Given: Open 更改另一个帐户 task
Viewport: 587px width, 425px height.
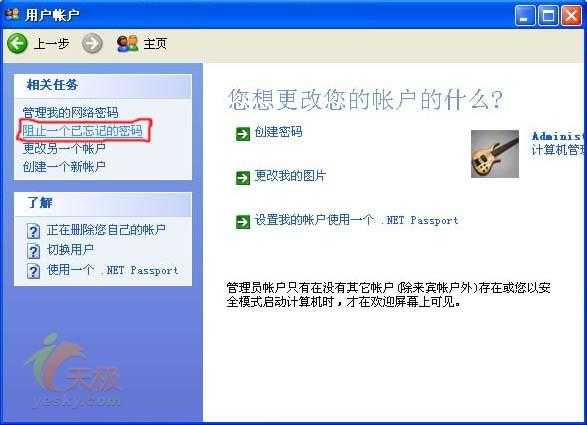Looking at the screenshot, I should (64, 148).
